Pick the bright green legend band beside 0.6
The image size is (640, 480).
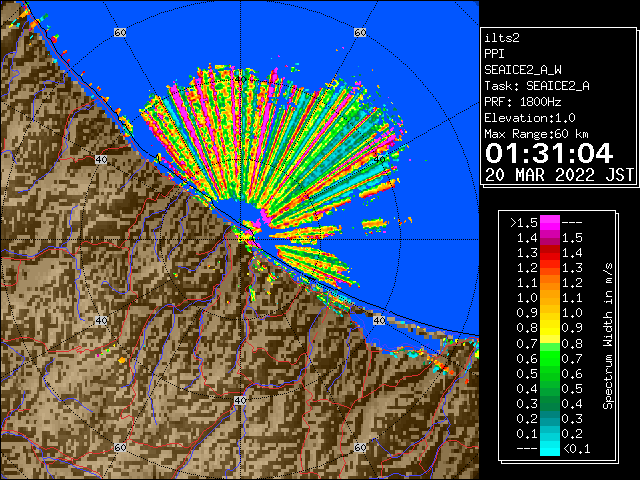tap(550, 358)
